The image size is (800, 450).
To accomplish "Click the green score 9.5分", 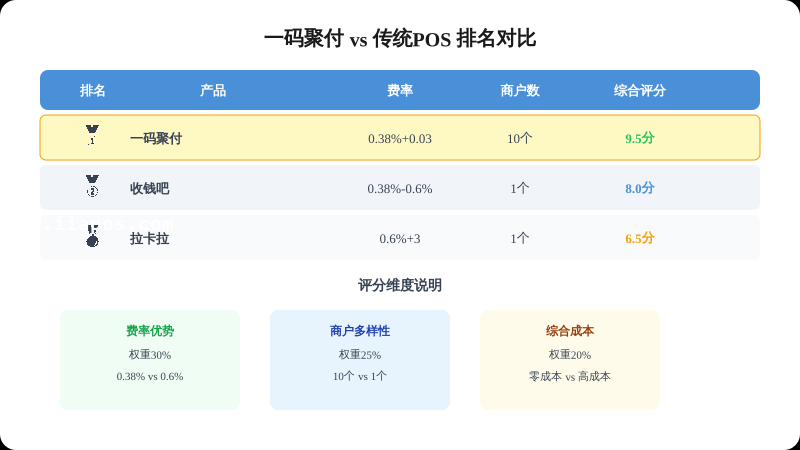I will pyautogui.click(x=640, y=138).
